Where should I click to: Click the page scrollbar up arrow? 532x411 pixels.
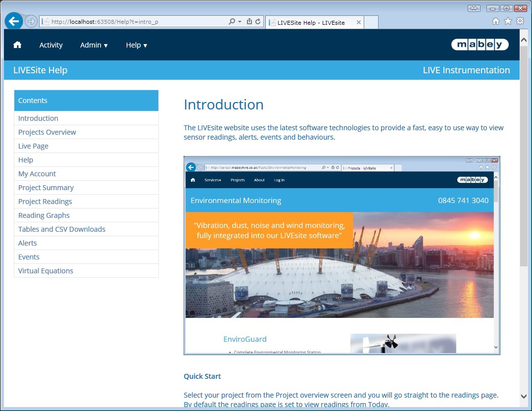tap(524, 40)
